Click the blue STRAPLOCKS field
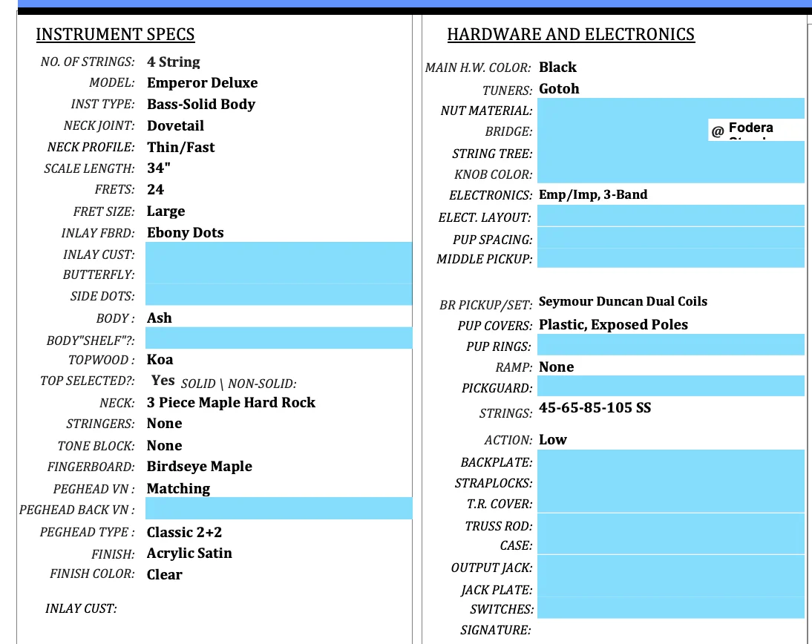Screen dimensions: 812x644 (671, 482)
